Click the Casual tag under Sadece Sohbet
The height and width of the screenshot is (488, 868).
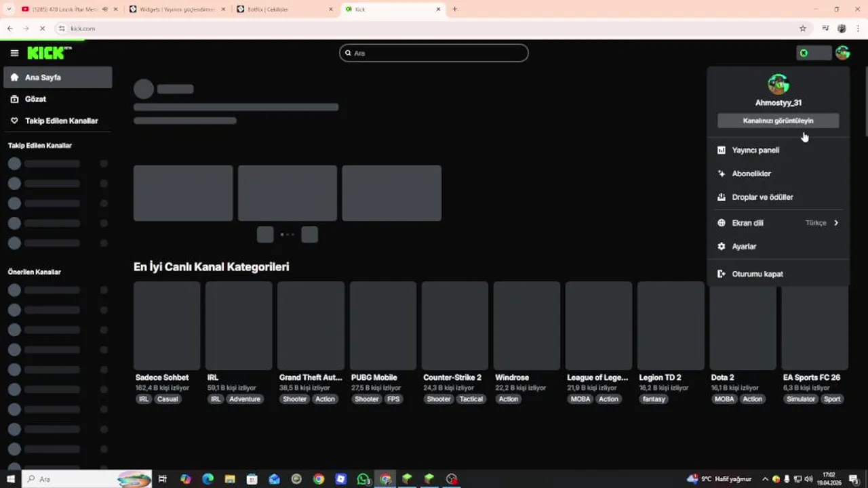(x=167, y=399)
